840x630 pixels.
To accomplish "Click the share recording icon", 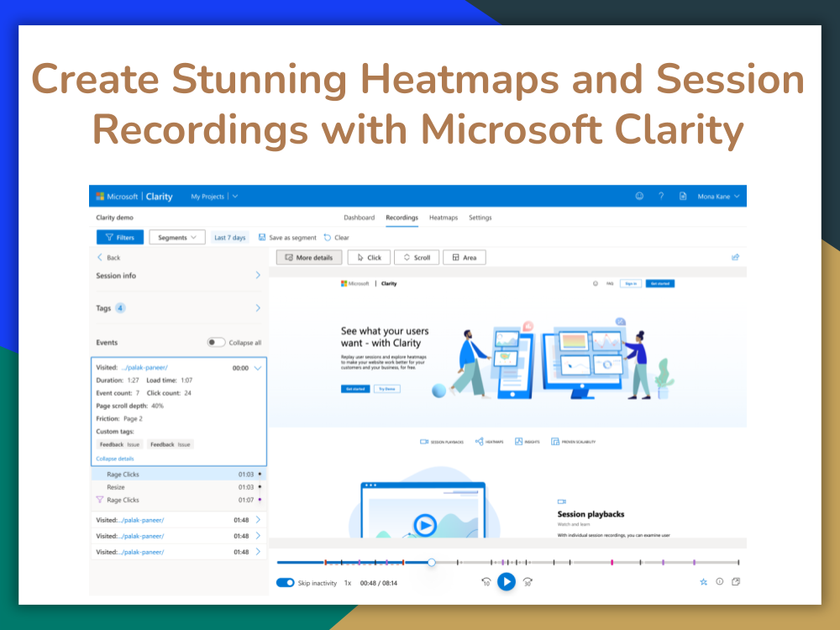I will (735, 257).
